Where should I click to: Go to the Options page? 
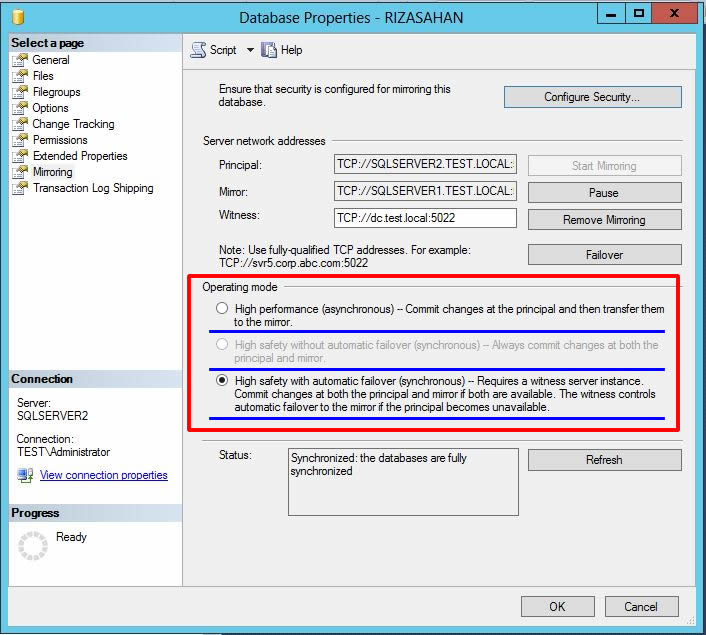click(x=50, y=108)
